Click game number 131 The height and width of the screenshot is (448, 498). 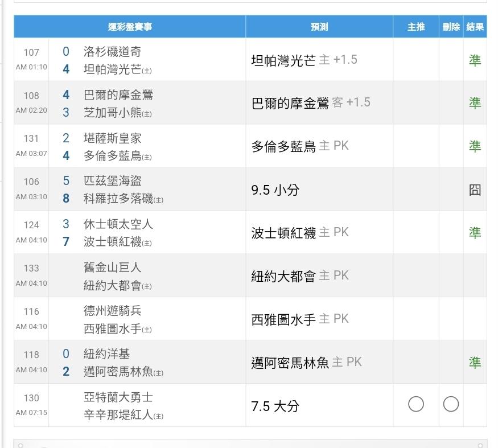pyautogui.click(x=31, y=138)
